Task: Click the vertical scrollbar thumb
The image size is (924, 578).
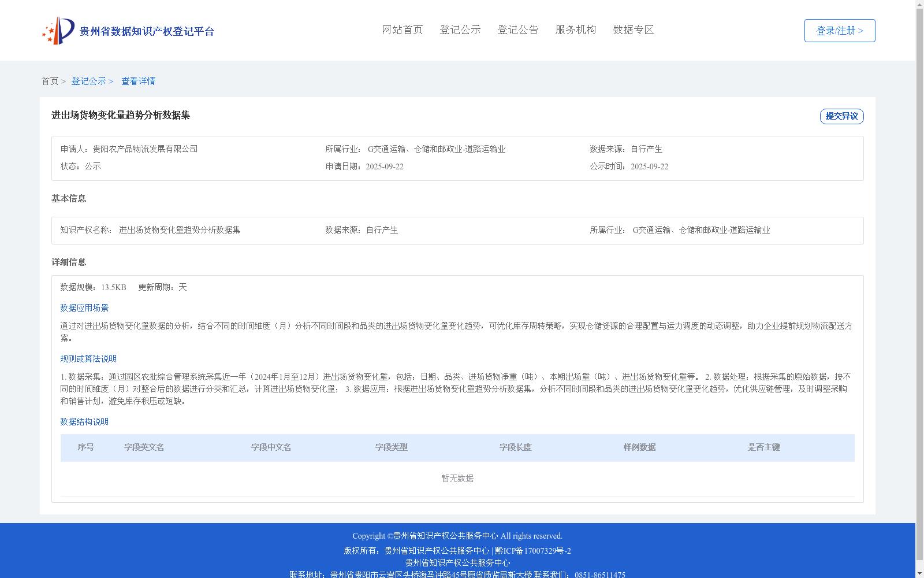Action: (919, 286)
